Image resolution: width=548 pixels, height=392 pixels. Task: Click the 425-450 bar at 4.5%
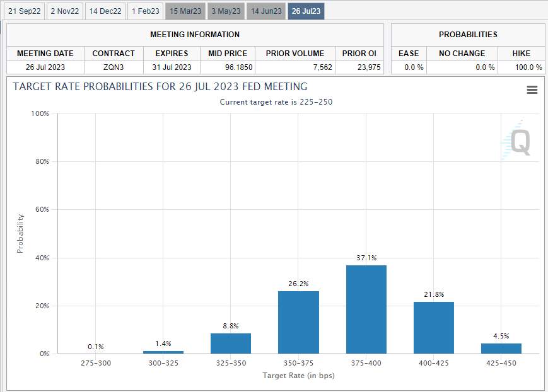click(x=501, y=349)
